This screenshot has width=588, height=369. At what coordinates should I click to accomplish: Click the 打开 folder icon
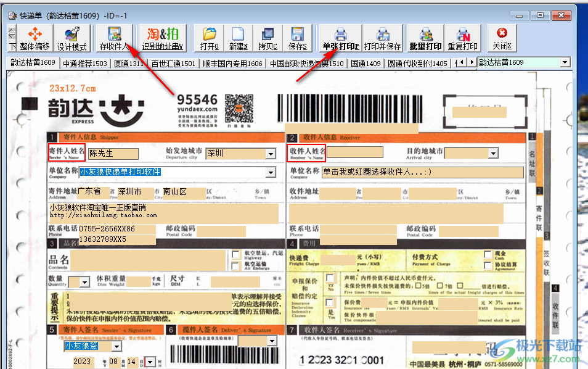click(209, 38)
